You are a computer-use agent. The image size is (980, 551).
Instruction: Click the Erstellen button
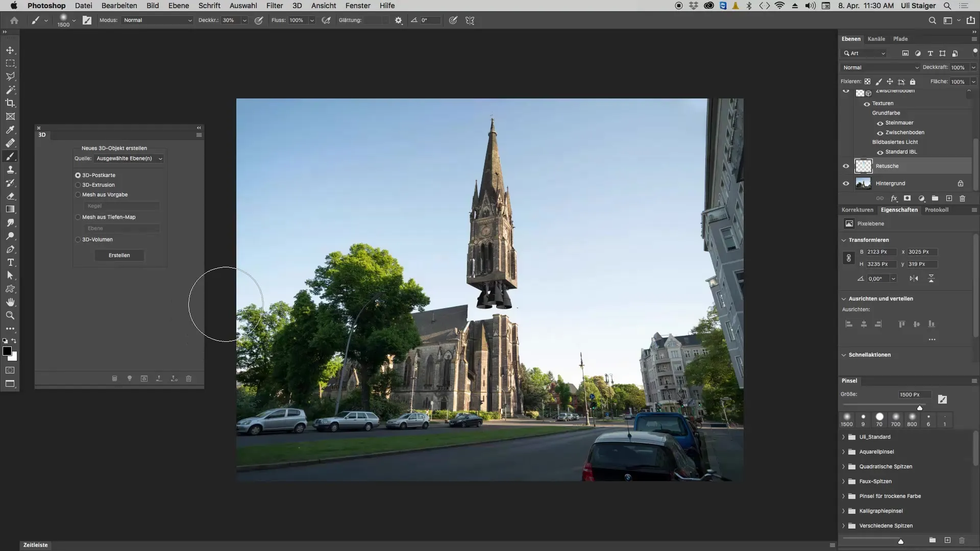coord(119,255)
